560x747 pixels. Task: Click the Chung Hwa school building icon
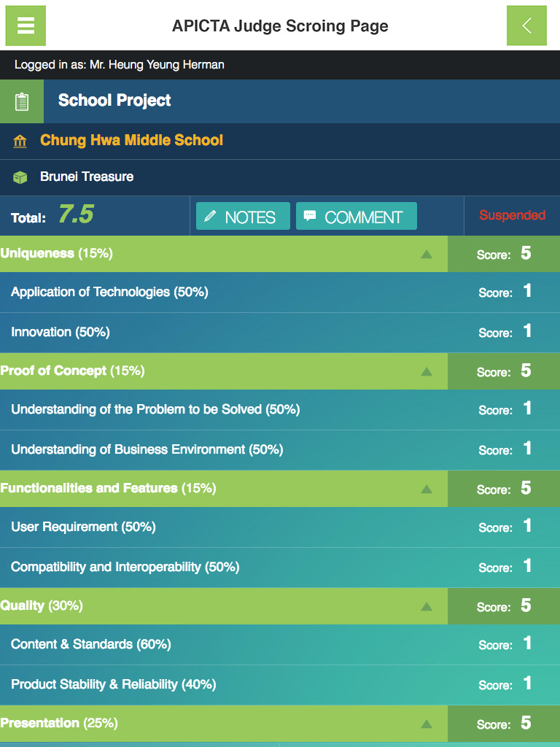20,141
